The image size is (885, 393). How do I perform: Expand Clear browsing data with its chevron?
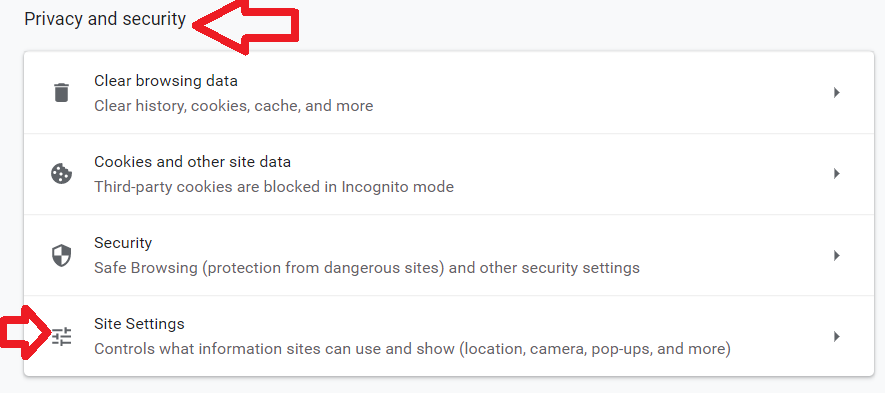click(837, 93)
